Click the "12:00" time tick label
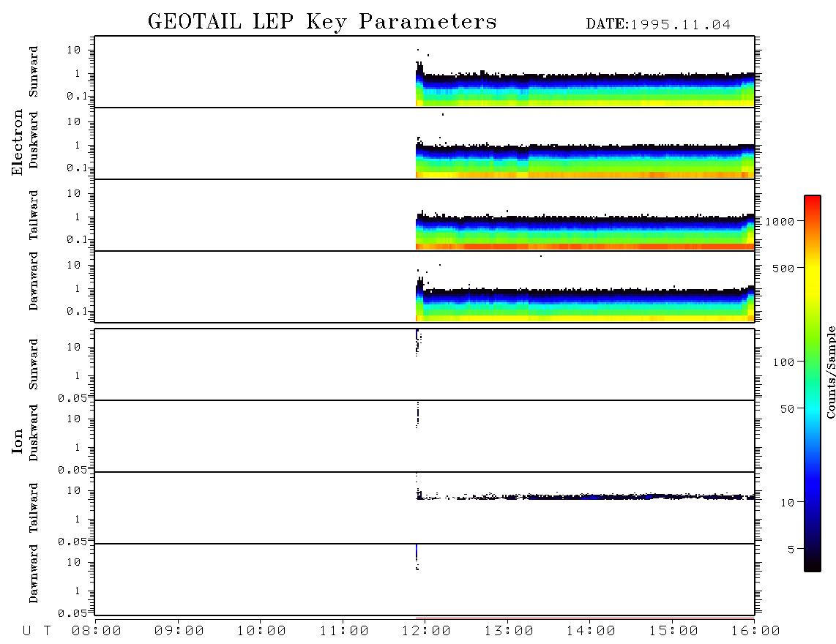The height and width of the screenshot is (644, 836). pyautogui.click(x=426, y=631)
